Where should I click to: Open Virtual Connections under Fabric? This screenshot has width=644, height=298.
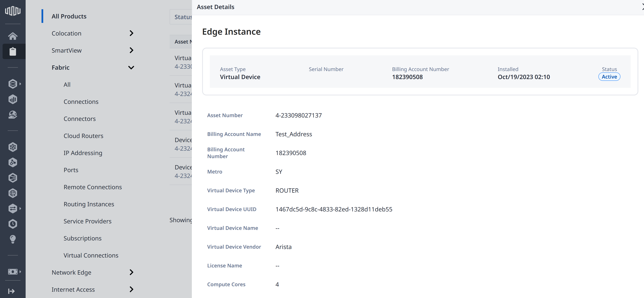[91, 255]
